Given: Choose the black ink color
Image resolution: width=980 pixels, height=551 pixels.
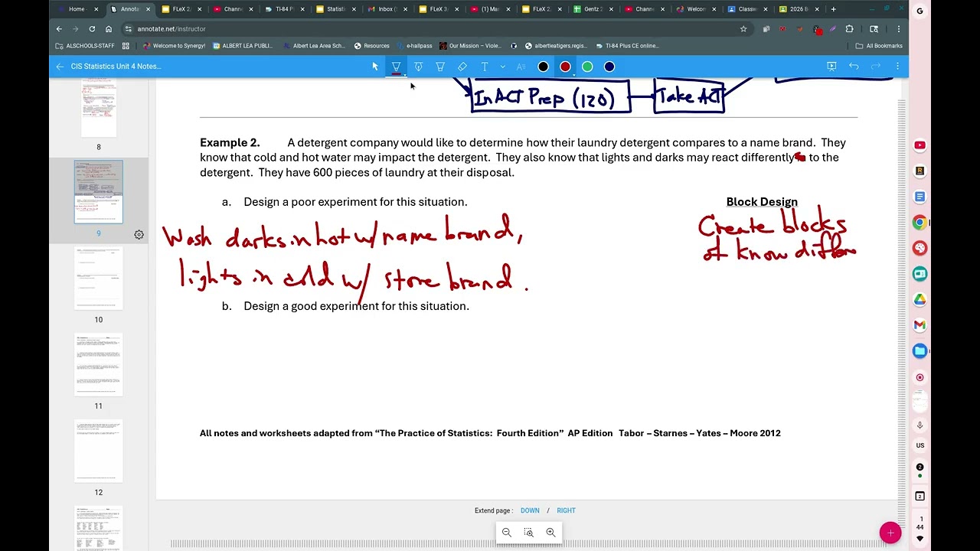Looking at the screenshot, I should [543, 67].
